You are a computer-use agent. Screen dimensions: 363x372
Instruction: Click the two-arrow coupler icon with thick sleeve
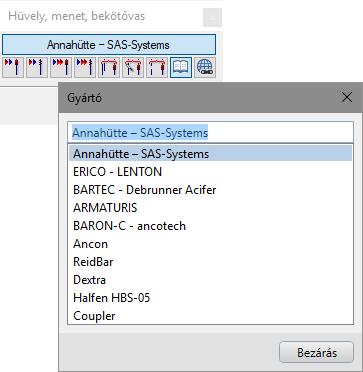tap(13, 68)
